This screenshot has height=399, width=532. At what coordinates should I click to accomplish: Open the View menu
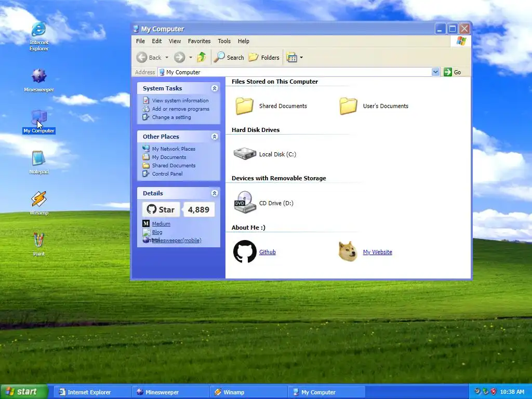coord(175,41)
